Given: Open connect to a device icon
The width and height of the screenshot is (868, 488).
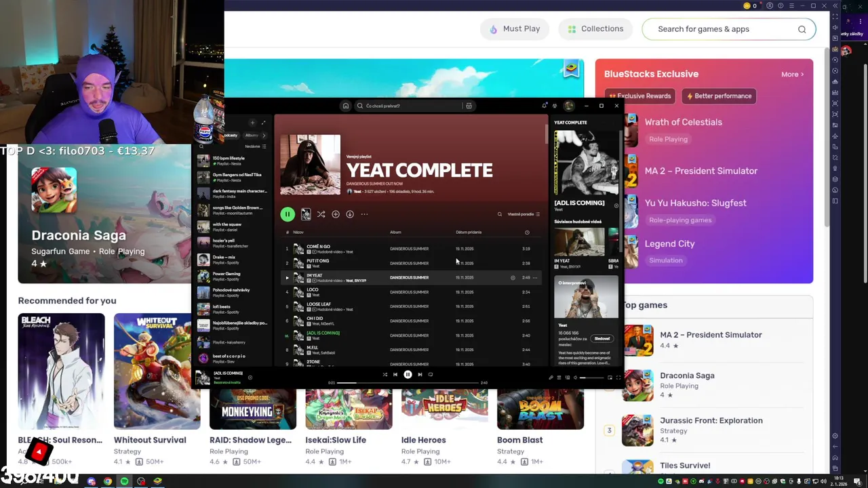Looking at the screenshot, I should pos(567,378).
